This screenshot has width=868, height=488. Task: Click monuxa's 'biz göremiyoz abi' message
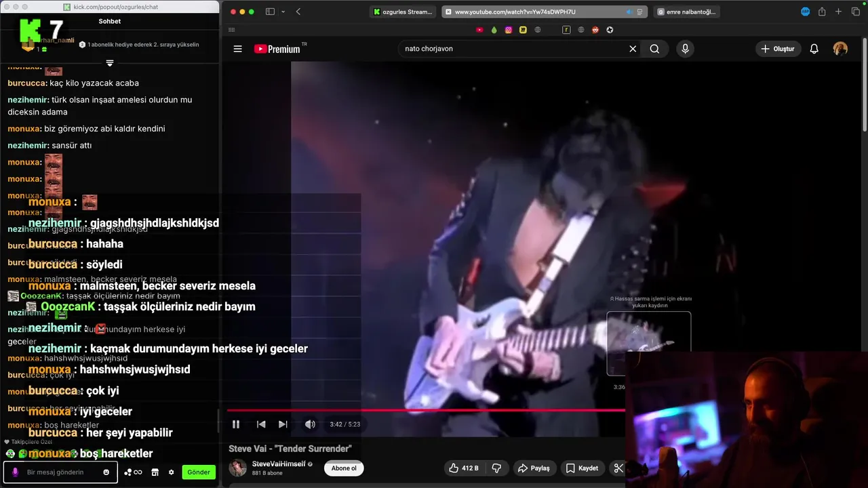point(86,128)
